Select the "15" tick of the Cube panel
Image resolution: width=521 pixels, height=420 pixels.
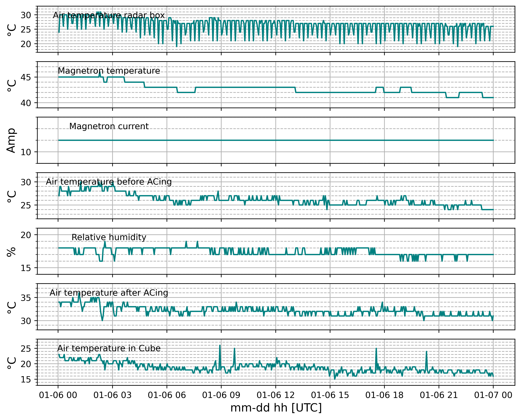pyautogui.click(x=26, y=380)
